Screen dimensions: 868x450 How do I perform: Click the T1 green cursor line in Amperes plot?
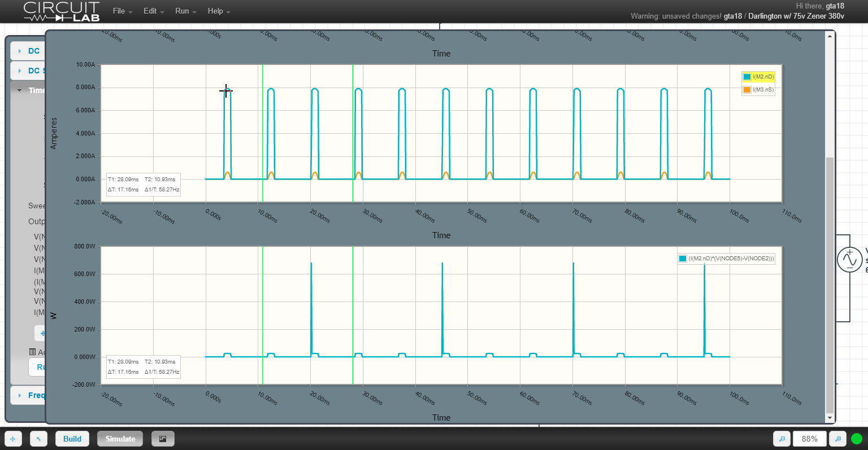click(x=353, y=133)
